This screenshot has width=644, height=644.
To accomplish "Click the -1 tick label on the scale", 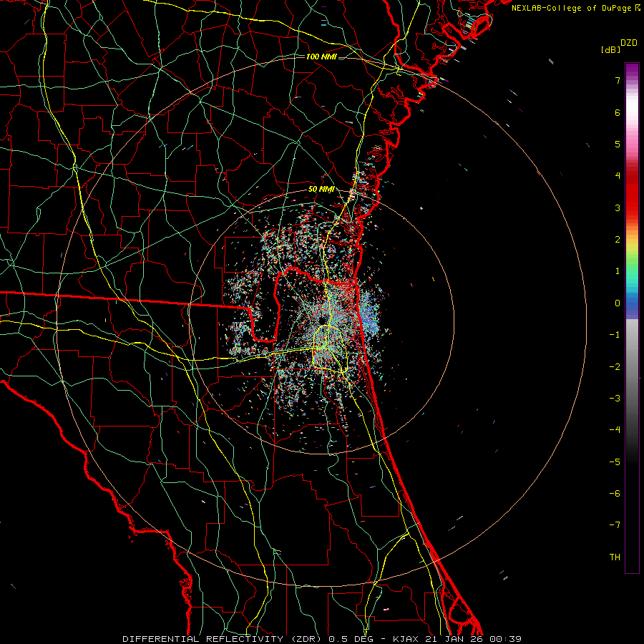I will tap(615, 335).
